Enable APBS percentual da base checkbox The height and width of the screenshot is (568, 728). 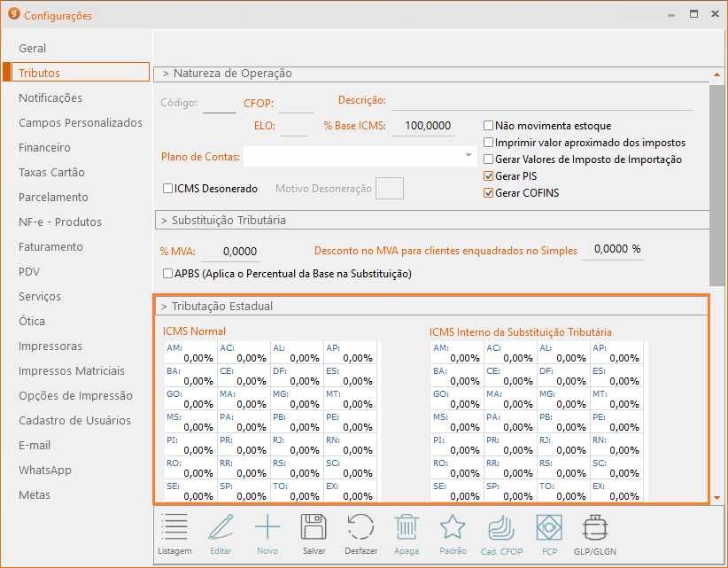click(167, 274)
